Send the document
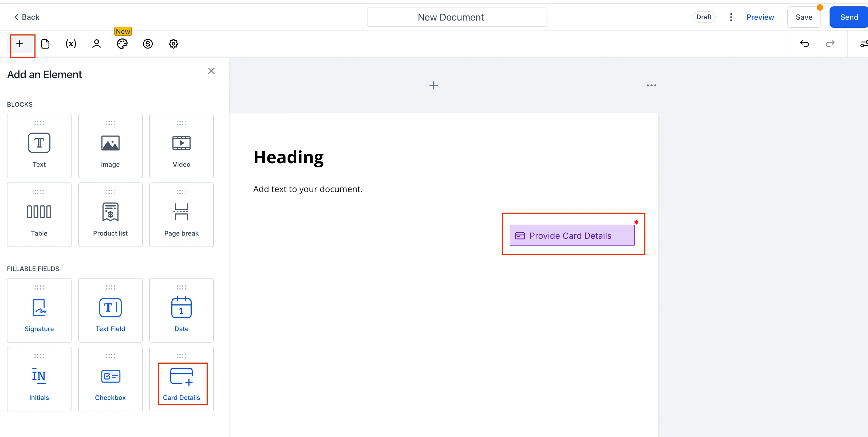868x437 pixels. pos(848,17)
